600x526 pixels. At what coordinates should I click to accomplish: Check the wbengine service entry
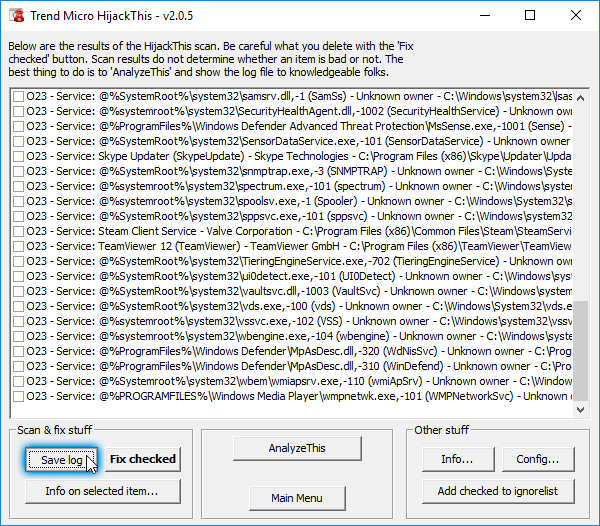point(18,336)
